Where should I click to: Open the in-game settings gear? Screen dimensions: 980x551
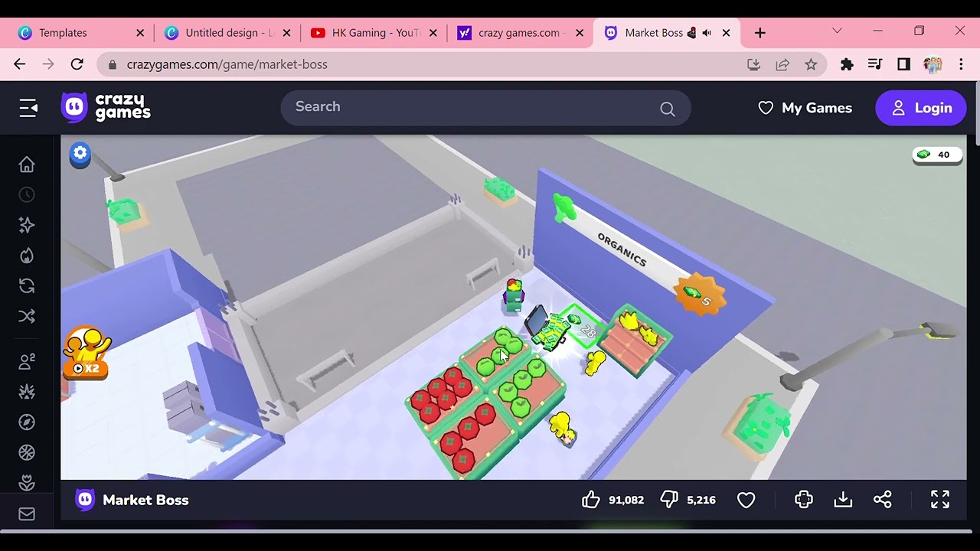[x=80, y=154]
